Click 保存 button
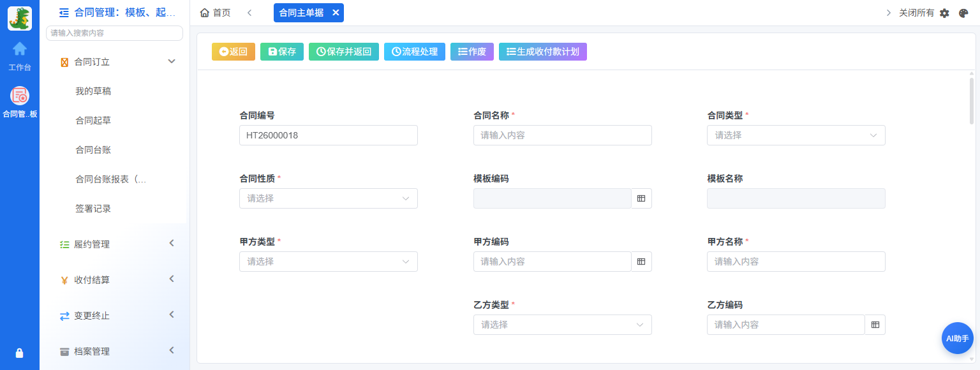This screenshot has height=370, width=980. (282, 52)
